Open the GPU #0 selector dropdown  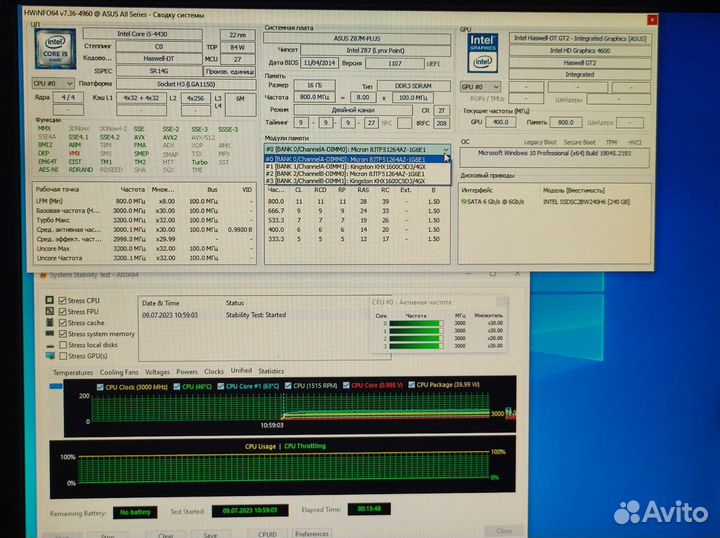[x=480, y=87]
